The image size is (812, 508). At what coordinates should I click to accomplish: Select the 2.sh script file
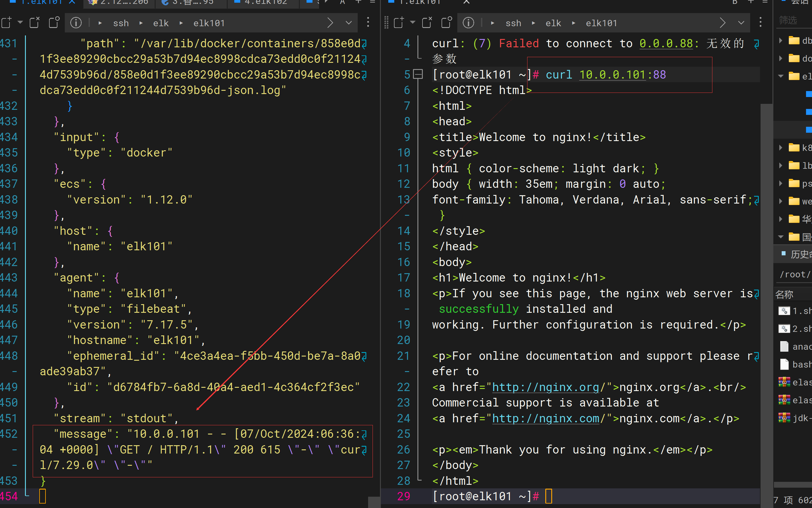pyautogui.click(x=795, y=329)
